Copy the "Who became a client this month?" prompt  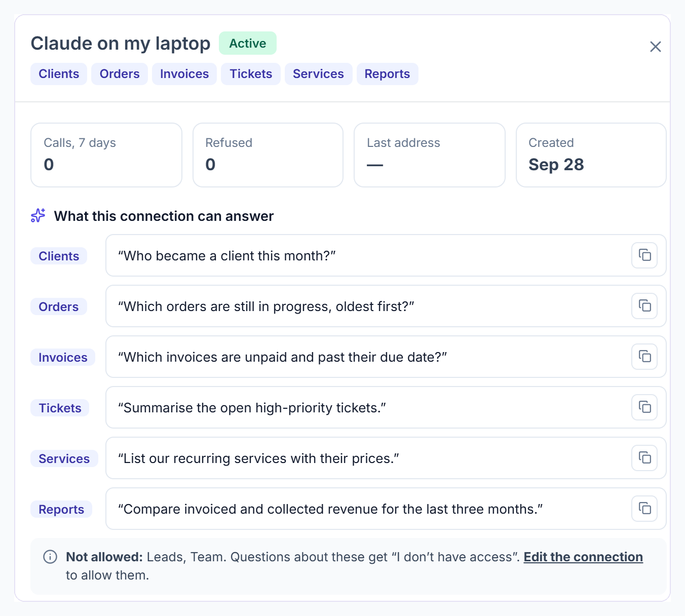[644, 255]
